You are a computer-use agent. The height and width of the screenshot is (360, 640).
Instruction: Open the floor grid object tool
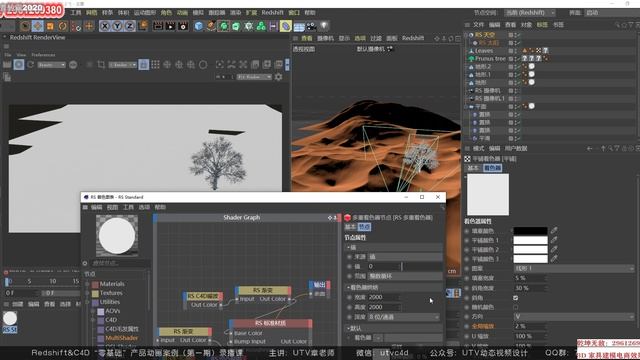[299, 27]
